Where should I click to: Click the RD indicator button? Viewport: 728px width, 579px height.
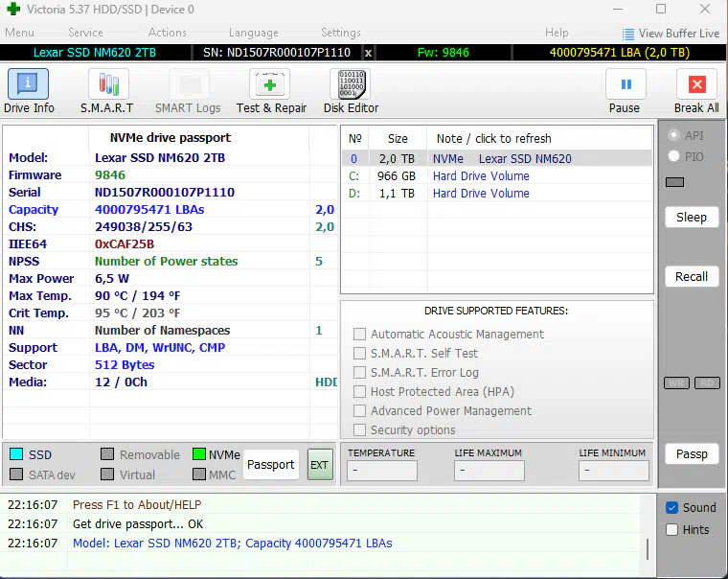pyautogui.click(x=707, y=382)
